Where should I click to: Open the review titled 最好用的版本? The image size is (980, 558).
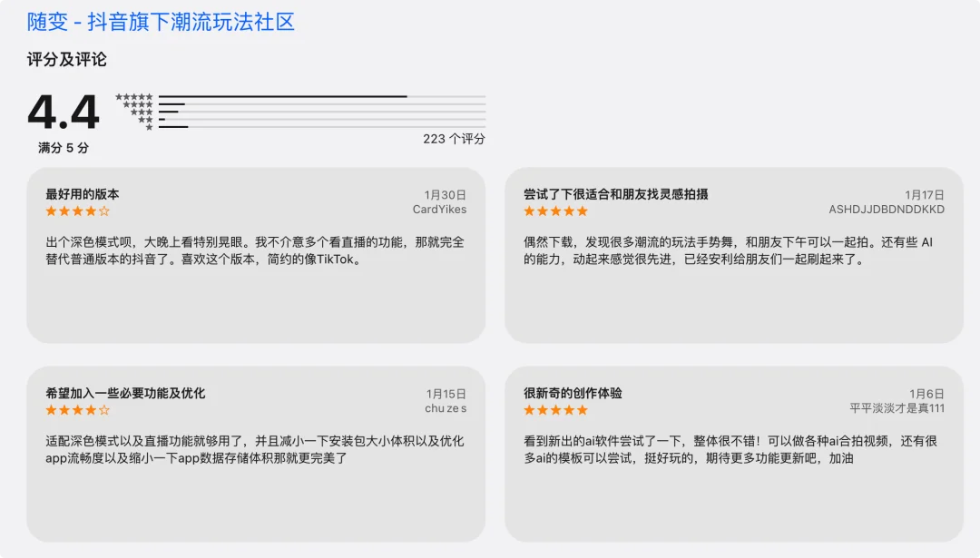(83, 192)
